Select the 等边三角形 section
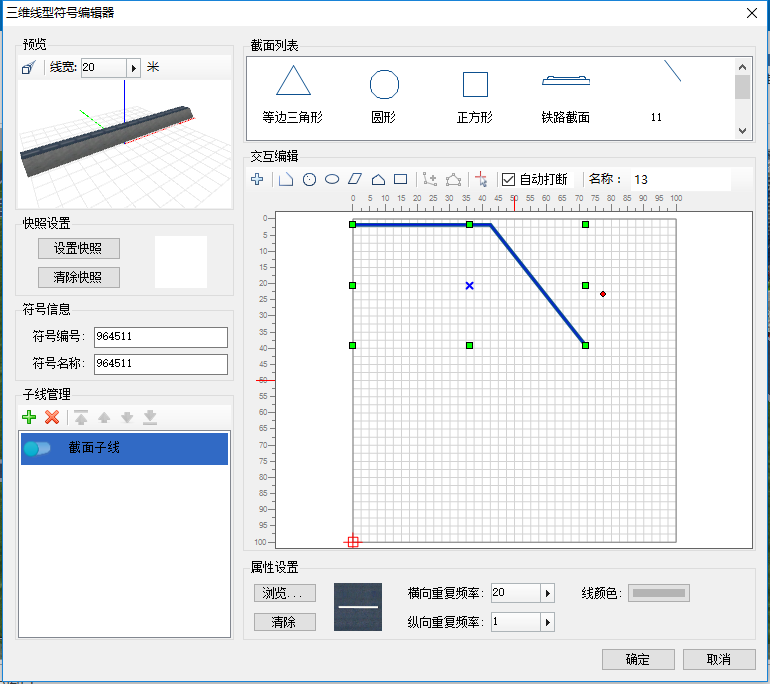Screen dimensions: 770x684 pos(293,95)
